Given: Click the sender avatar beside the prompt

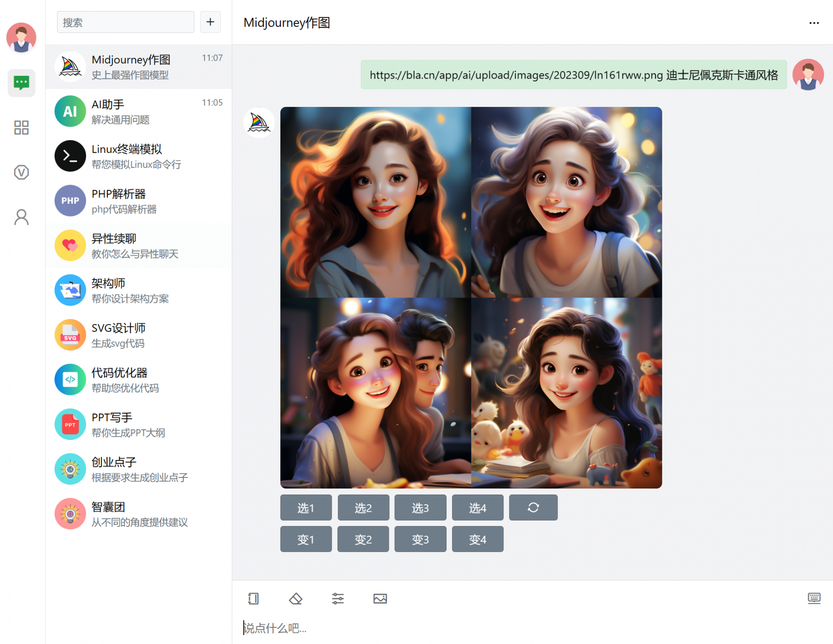Looking at the screenshot, I should (x=808, y=74).
